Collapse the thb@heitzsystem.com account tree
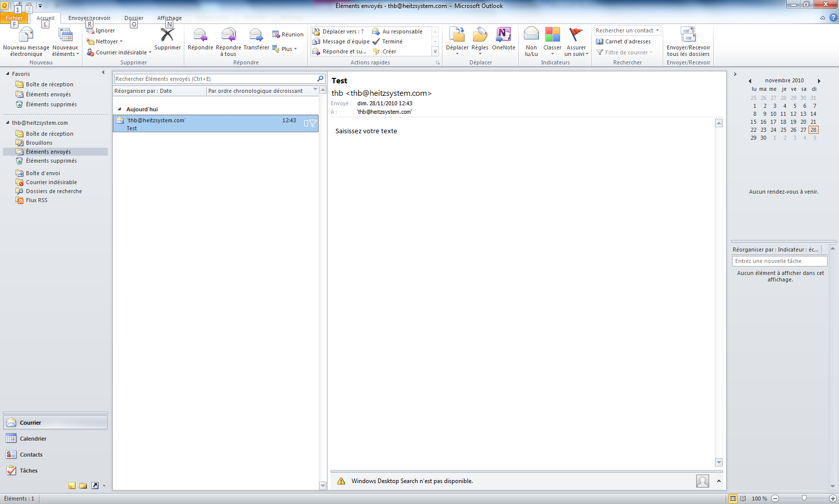The height and width of the screenshot is (504, 839). tap(7, 123)
